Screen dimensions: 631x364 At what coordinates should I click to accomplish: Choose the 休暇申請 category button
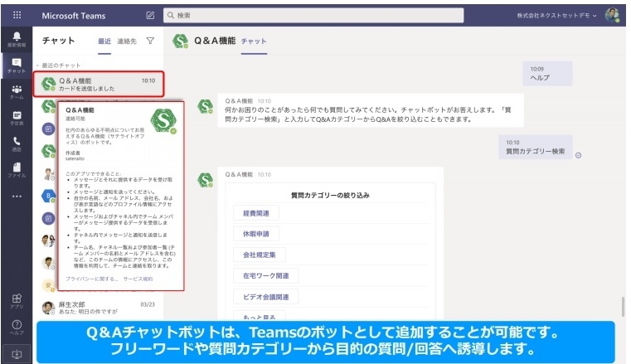point(256,234)
